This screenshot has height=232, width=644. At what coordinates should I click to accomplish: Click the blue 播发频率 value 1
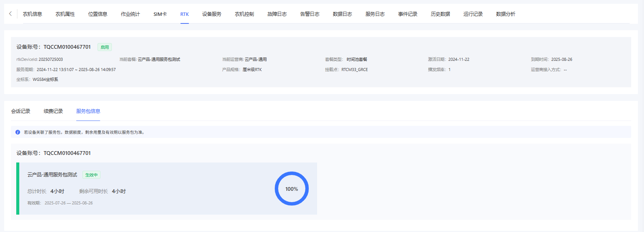449,70
